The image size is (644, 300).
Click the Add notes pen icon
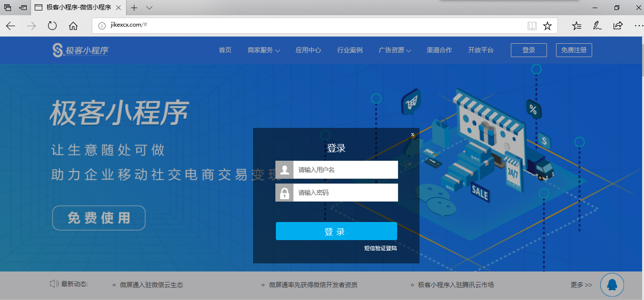[x=597, y=26]
